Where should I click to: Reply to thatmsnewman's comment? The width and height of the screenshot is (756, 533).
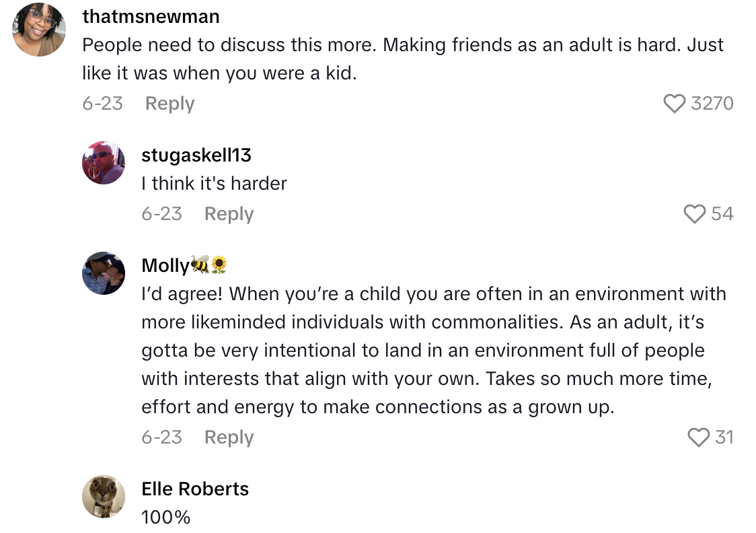[169, 104]
